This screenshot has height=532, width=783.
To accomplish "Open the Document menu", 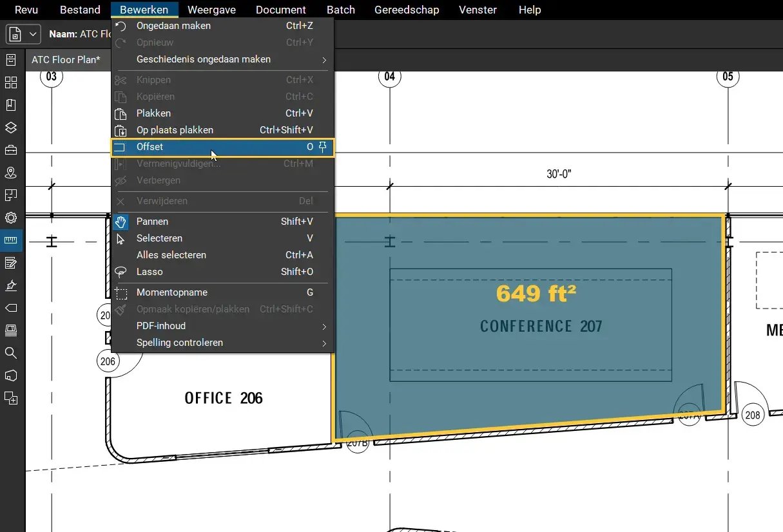I will (x=281, y=10).
